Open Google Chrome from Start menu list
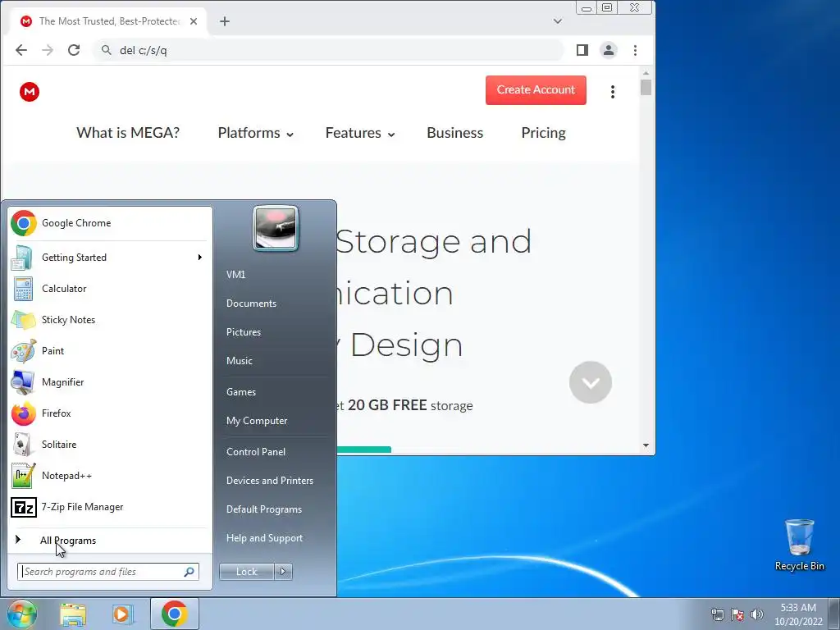This screenshot has height=630, width=840. 109,223
